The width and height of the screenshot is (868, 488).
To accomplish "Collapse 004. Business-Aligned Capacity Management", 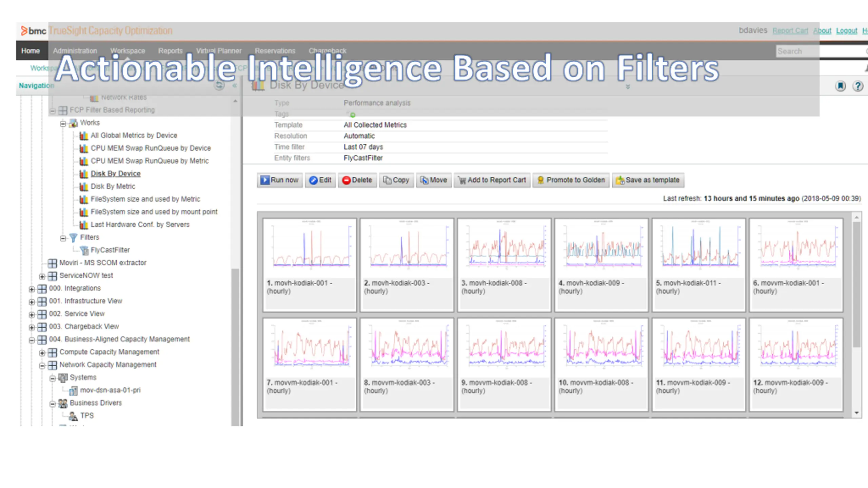I will pyautogui.click(x=32, y=340).
